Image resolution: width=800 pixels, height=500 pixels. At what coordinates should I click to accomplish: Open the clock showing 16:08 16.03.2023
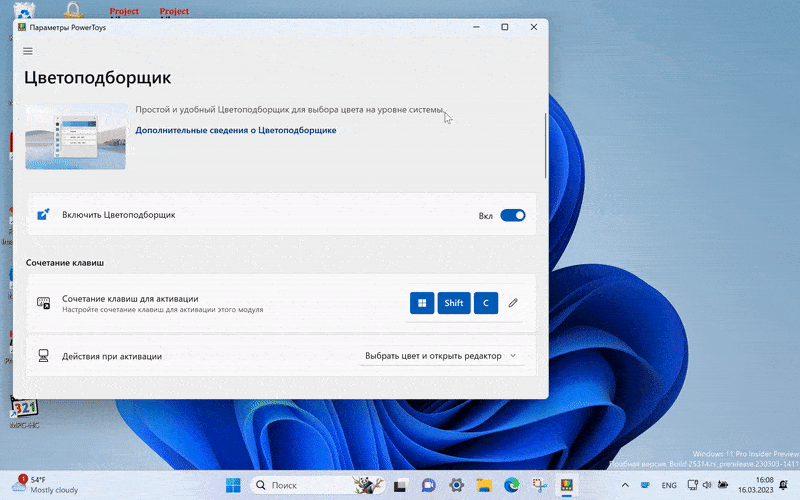tap(756, 485)
